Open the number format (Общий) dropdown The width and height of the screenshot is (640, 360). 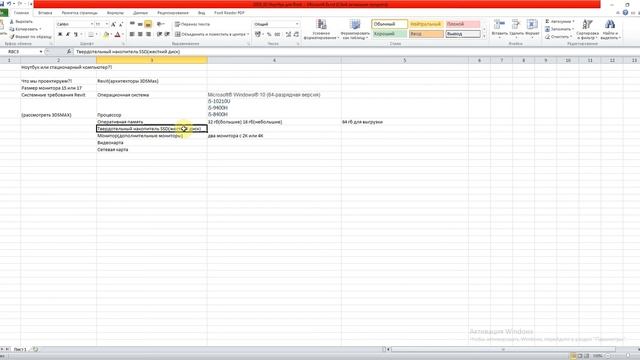click(297, 24)
